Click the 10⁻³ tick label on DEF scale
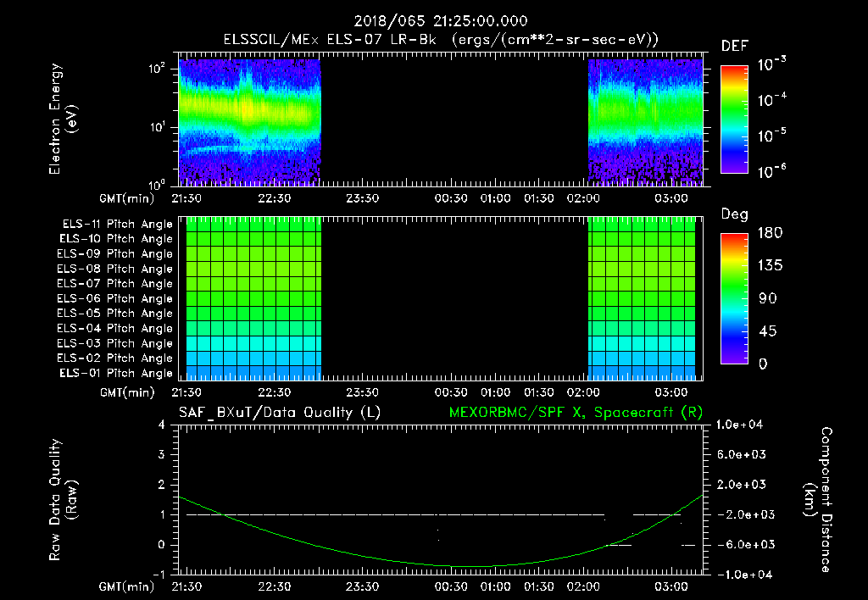This screenshot has width=868, height=600. 772,64
